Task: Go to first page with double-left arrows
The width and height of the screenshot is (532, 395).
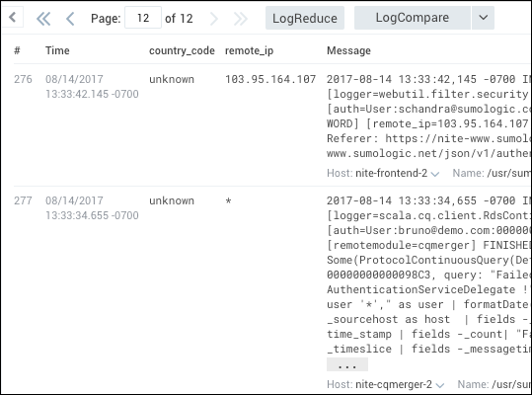Action: [43, 19]
